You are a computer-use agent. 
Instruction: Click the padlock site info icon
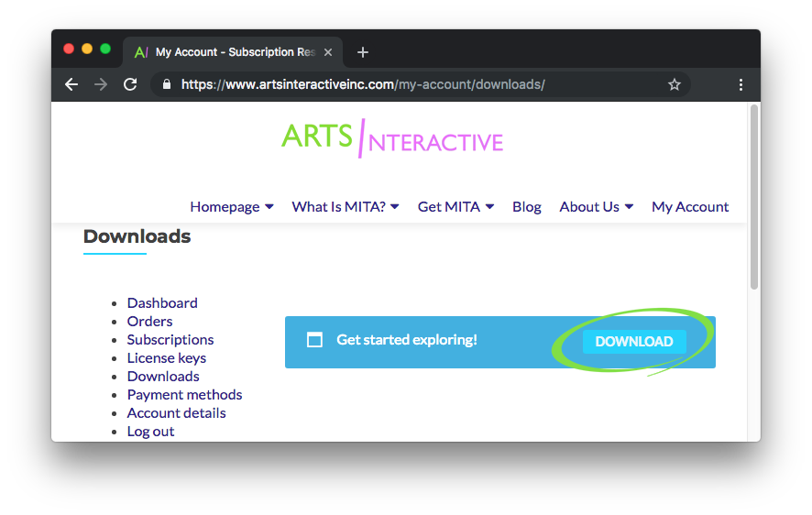(x=167, y=84)
